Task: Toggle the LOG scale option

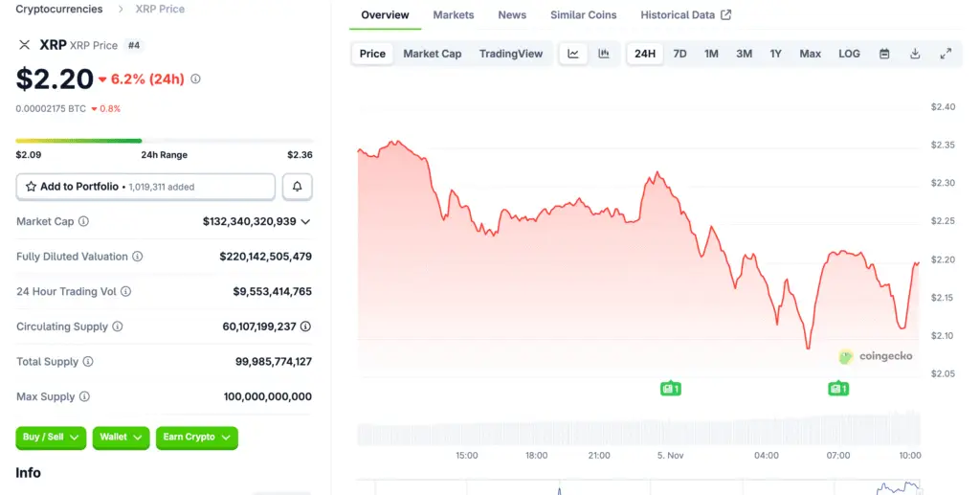Action: coord(849,54)
